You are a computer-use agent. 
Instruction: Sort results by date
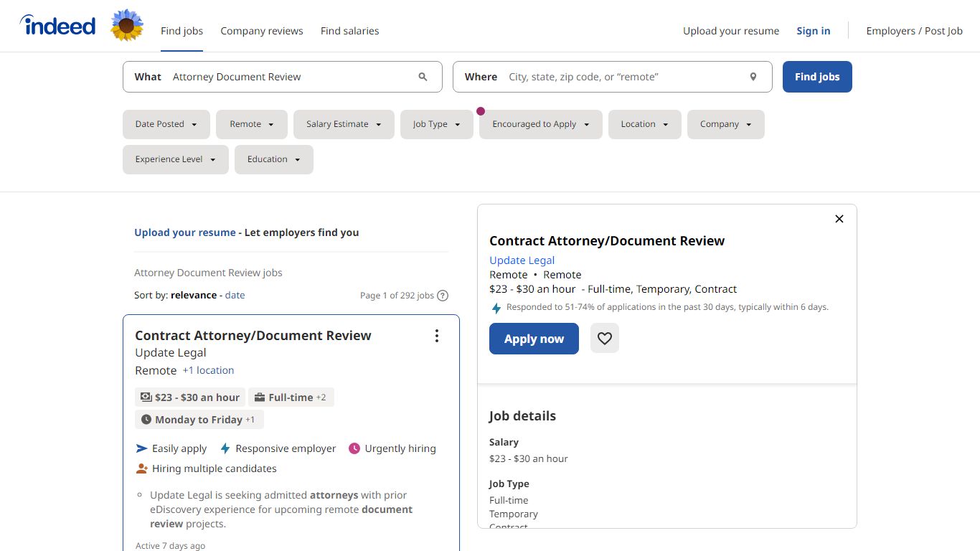coord(235,295)
